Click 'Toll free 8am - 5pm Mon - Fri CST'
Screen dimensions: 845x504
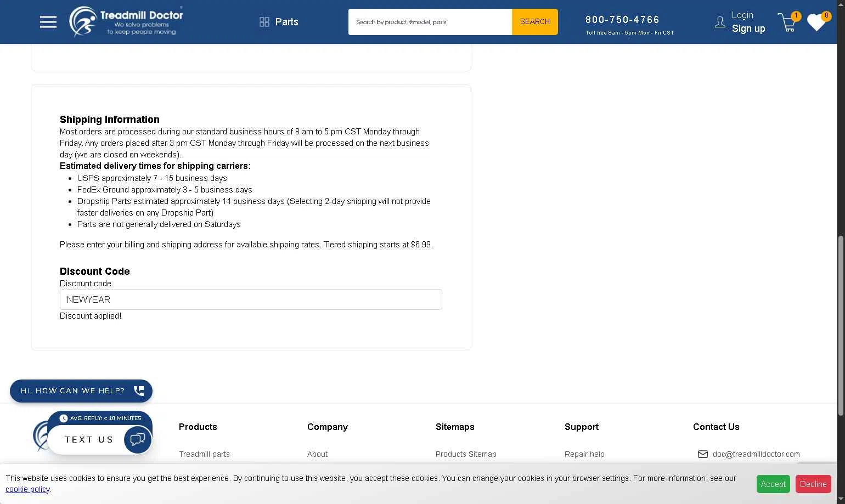(630, 33)
